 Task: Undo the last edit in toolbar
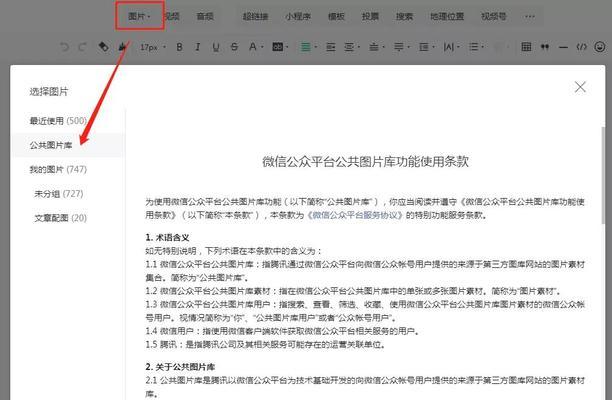[64, 47]
